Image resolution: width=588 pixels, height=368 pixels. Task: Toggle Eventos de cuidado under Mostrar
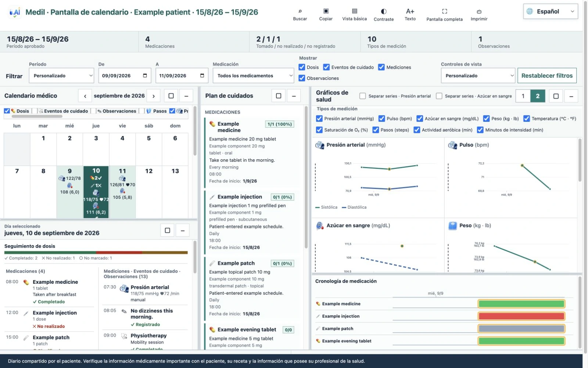tap(326, 67)
